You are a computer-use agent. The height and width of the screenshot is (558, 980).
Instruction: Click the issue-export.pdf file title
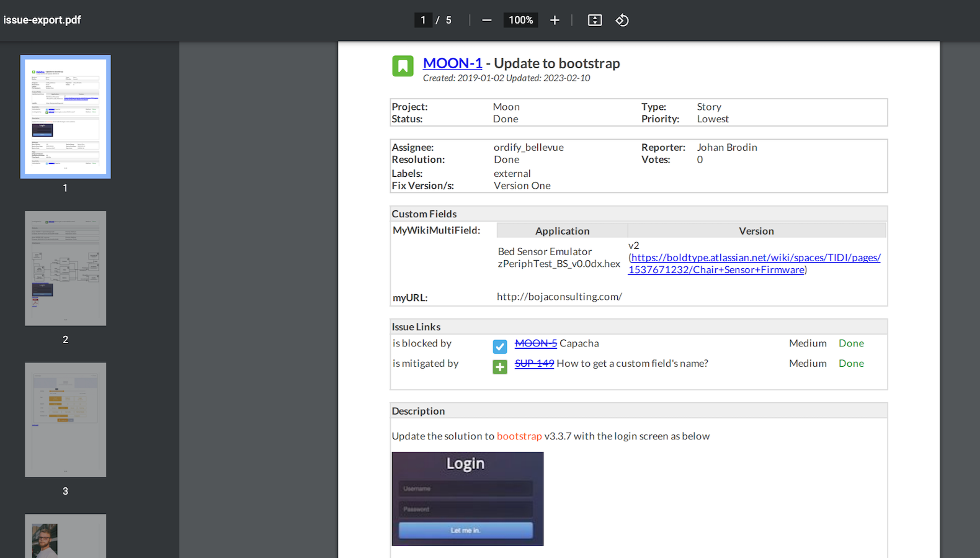pyautogui.click(x=42, y=20)
